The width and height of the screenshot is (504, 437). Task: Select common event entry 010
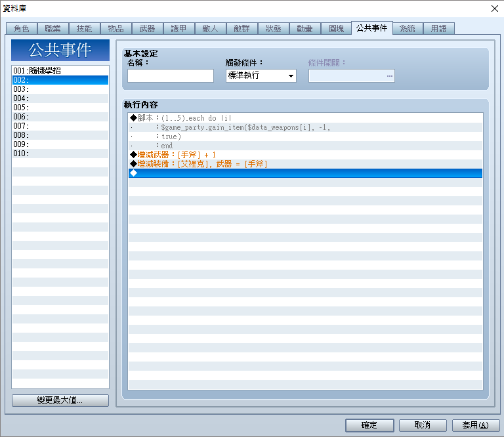[60, 154]
